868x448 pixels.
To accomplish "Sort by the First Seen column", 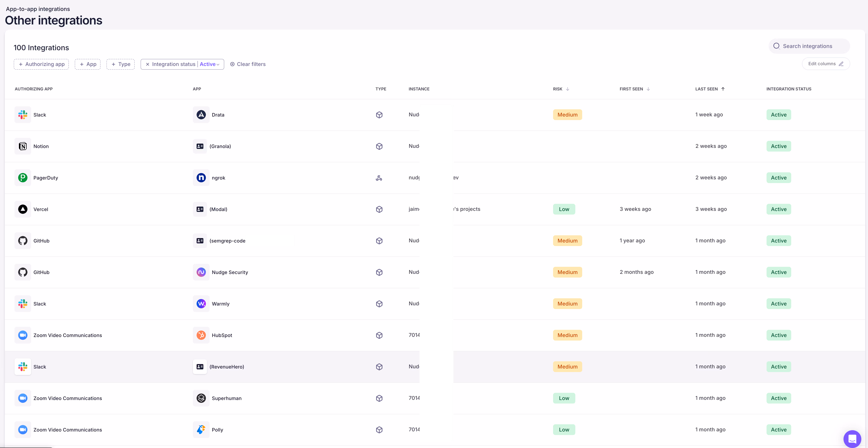I will (x=635, y=89).
